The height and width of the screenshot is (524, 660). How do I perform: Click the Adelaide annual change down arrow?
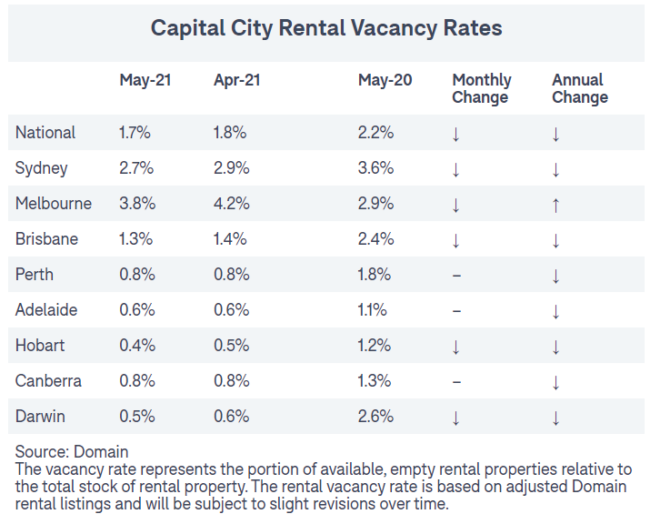point(556,311)
